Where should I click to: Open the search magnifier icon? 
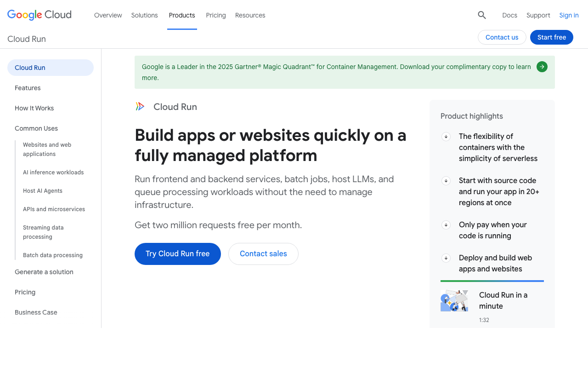[x=482, y=15]
